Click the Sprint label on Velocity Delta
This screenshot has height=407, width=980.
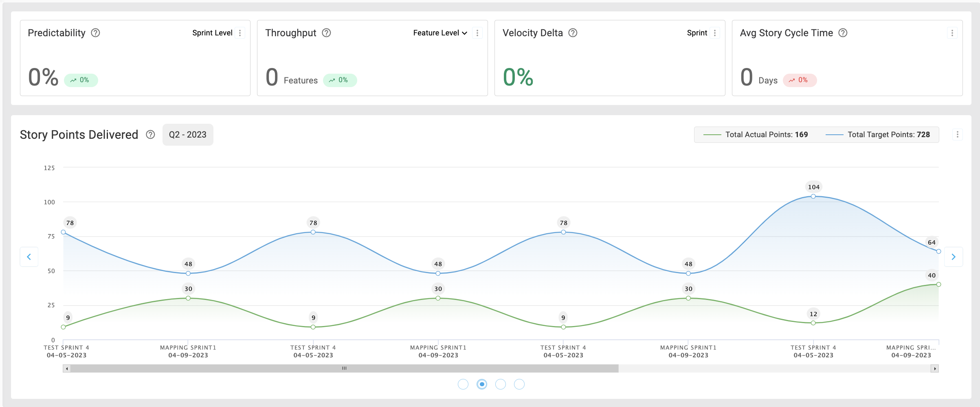pyautogui.click(x=697, y=33)
